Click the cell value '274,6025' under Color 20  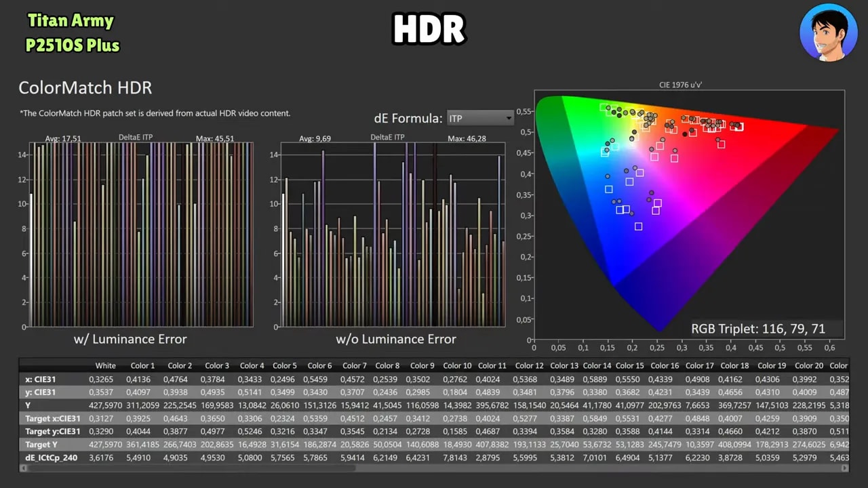coord(808,444)
